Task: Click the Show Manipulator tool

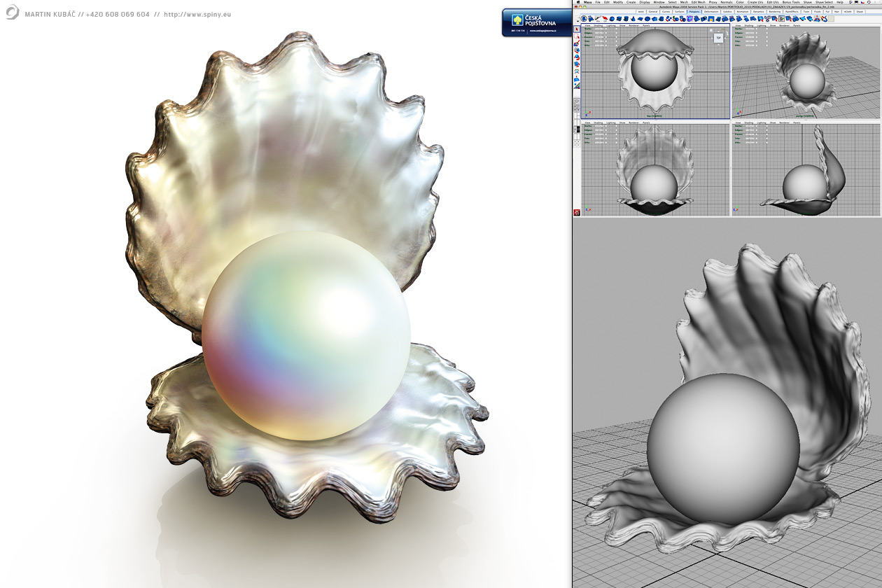Action: [577, 85]
